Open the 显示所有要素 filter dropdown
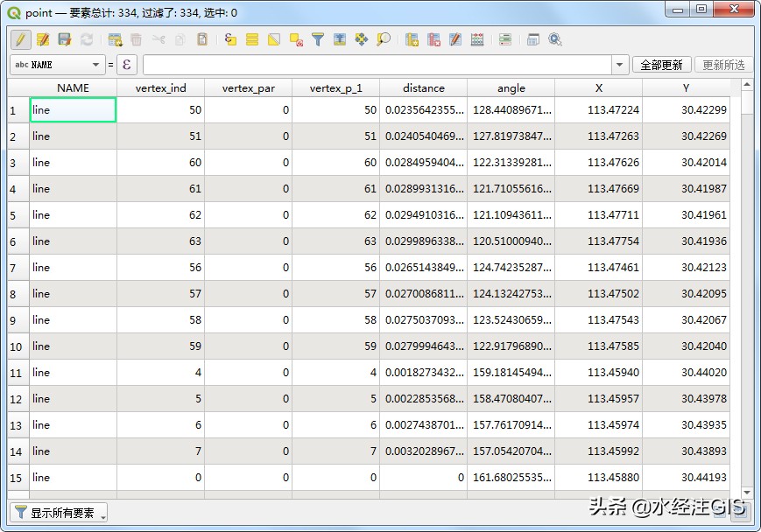Image resolution: width=761 pixels, height=532 pixels. [x=59, y=513]
